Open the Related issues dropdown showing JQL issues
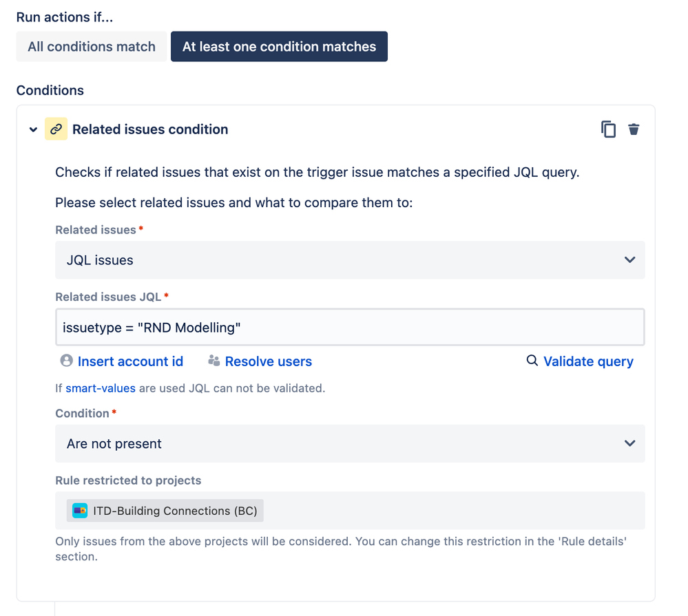This screenshot has height=616, width=688. click(350, 260)
